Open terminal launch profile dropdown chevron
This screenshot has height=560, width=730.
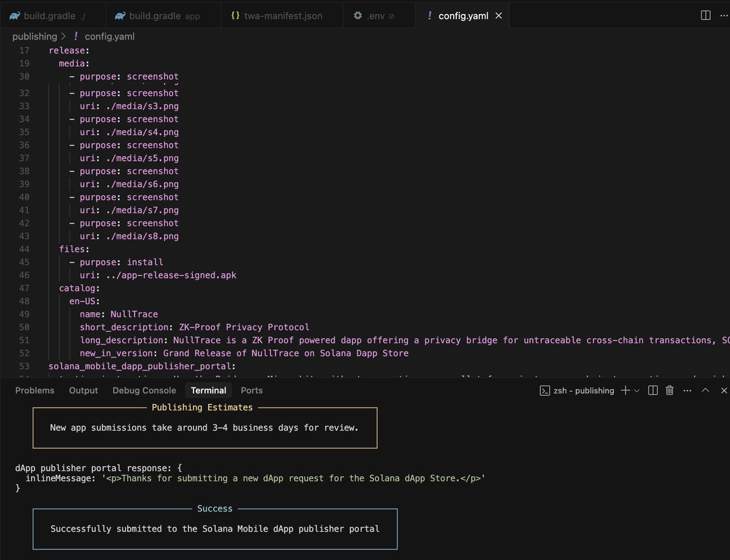pos(637,390)
